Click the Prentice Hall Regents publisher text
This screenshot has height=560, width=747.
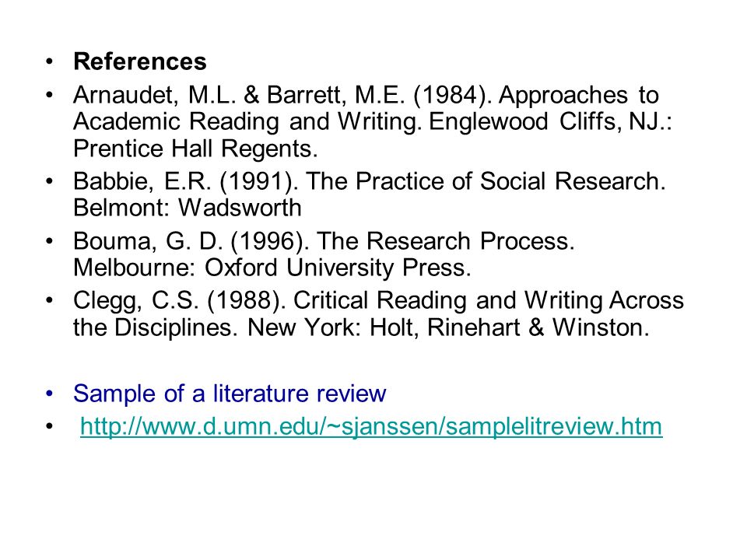coord(195,149)
